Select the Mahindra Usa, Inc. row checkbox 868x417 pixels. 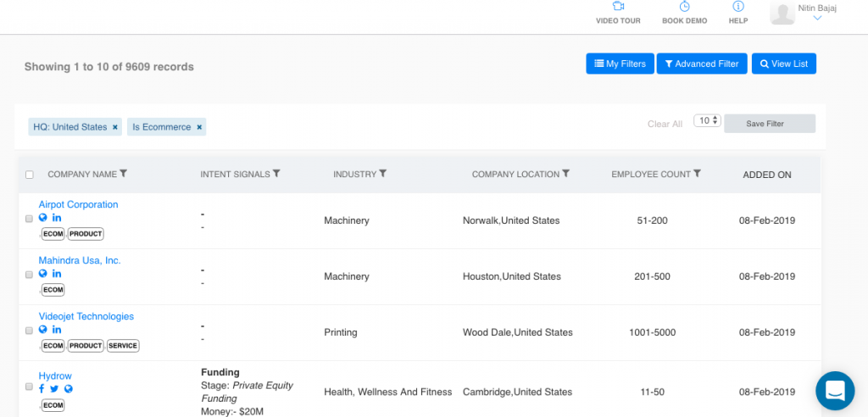tap(30, 275)
